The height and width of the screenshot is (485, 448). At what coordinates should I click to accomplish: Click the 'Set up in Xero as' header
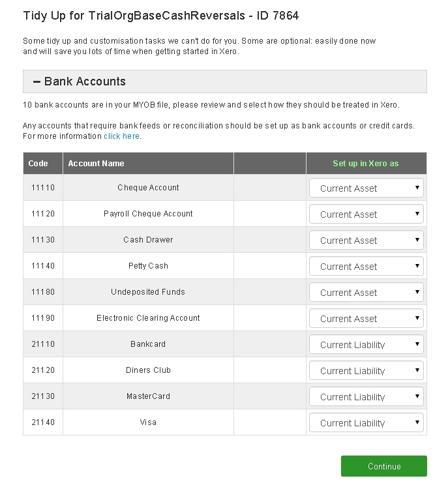tap(365, 164)
